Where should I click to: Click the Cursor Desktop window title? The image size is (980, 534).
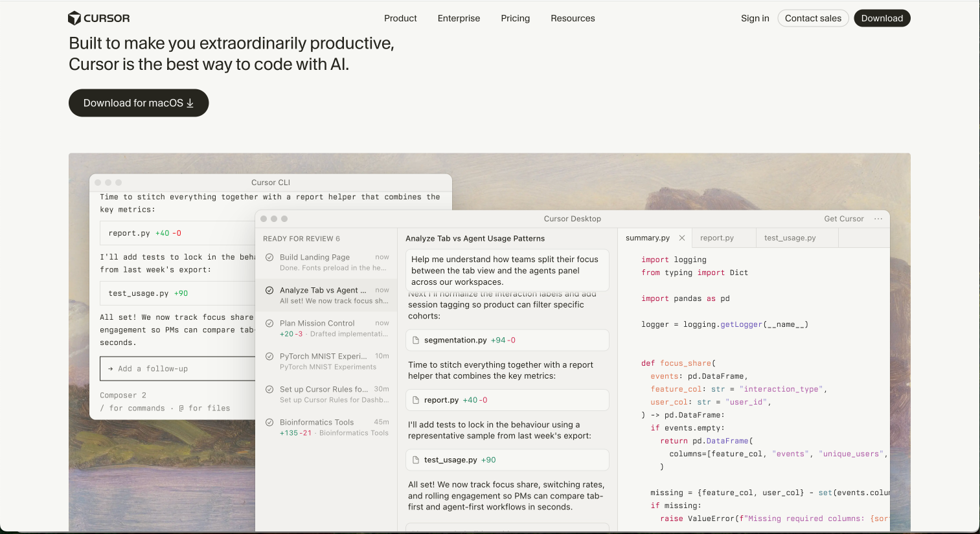click(573, 219)
